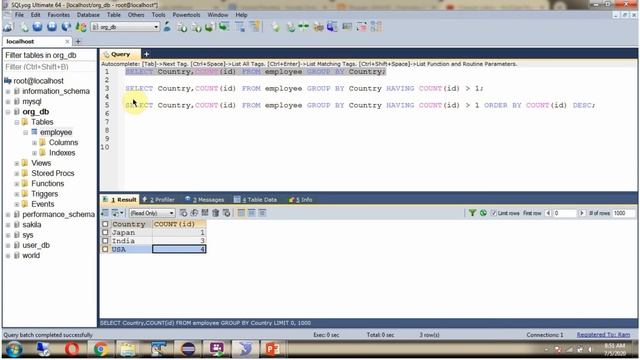Open the SQLyog dolphin icon in the taskbar

coord(245,349)
